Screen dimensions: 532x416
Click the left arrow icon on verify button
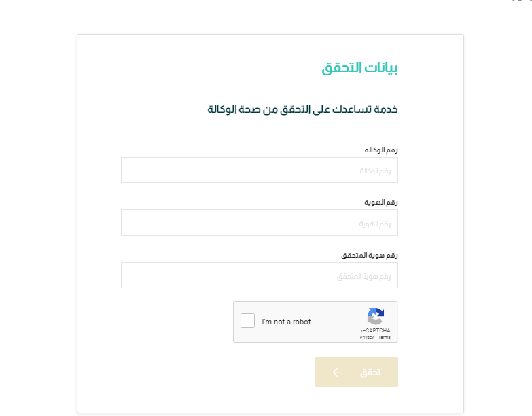coord(337,372)
